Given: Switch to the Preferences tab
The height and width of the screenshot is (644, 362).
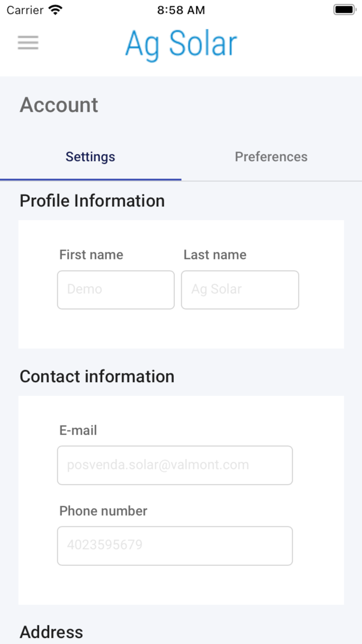Looking at the screenshot, I should [x=271, y=157].
